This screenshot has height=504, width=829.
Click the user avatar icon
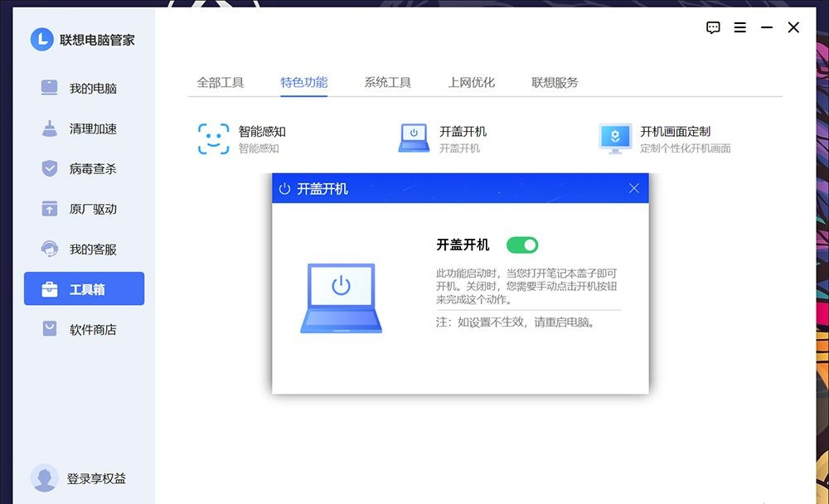[44, 478]
